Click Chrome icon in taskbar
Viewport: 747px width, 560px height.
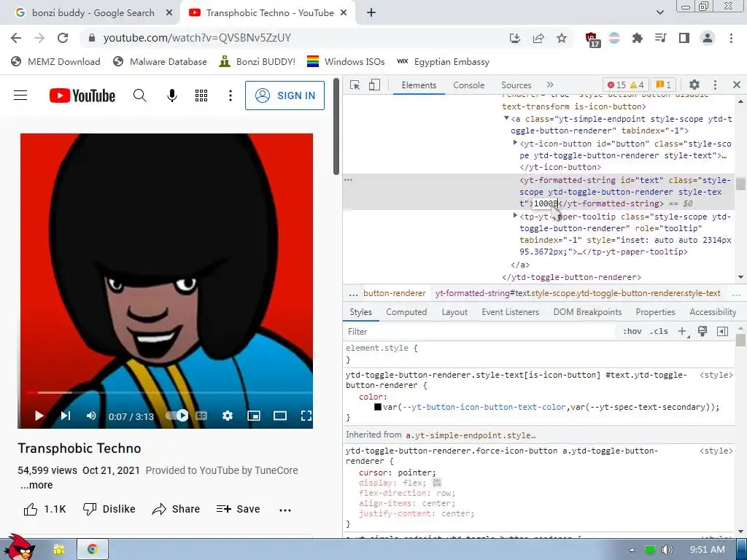pos(93,549)
